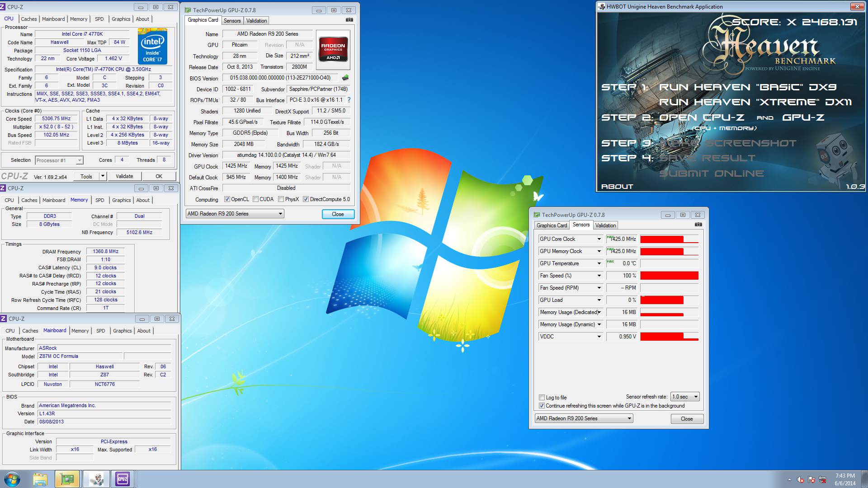Open Windows Explorer from the taskbar
Image resolution: width=868 pixels, height=488 pixels.
40,479
